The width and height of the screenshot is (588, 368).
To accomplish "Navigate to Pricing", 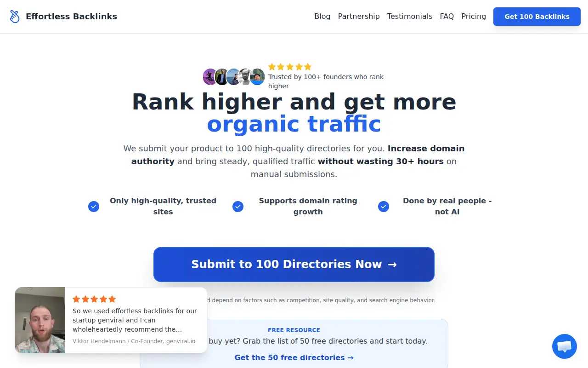I will tap(474, 17).
